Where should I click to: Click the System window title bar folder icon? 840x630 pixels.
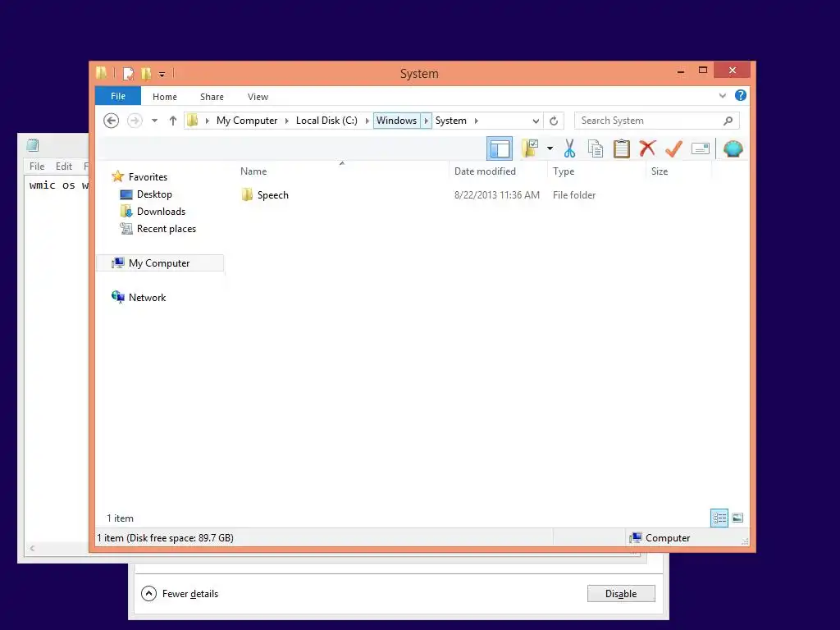point(101,72)
